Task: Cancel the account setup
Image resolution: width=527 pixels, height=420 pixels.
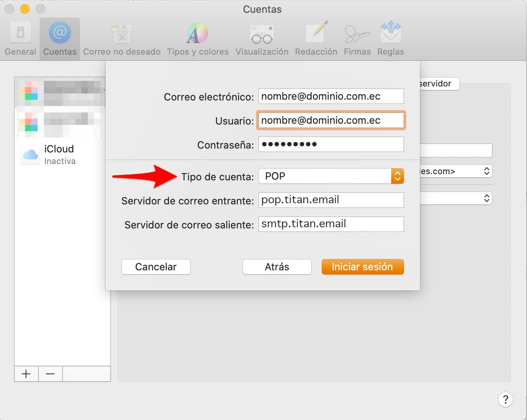Action: point(156,267)
